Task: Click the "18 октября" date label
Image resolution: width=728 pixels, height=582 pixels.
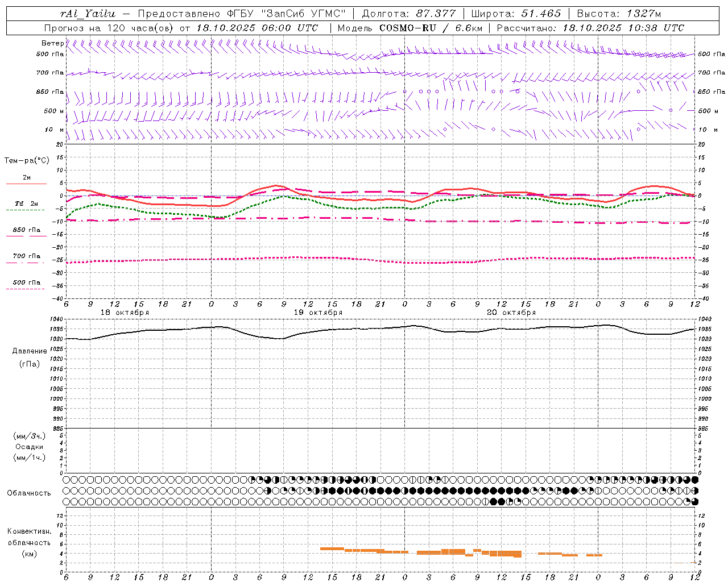Action: point(125,313)
